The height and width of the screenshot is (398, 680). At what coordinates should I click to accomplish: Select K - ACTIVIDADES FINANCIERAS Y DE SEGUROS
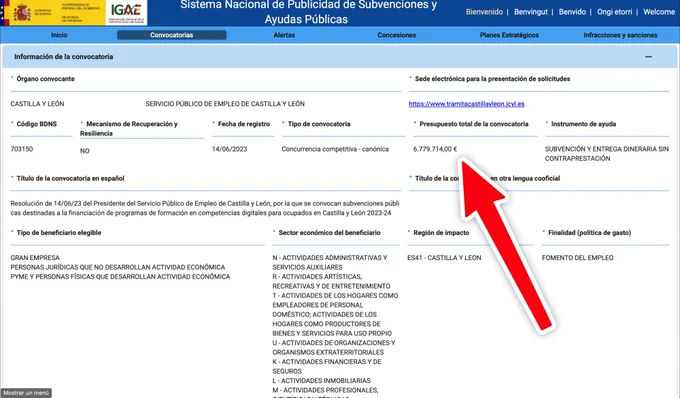pos(327,366)
